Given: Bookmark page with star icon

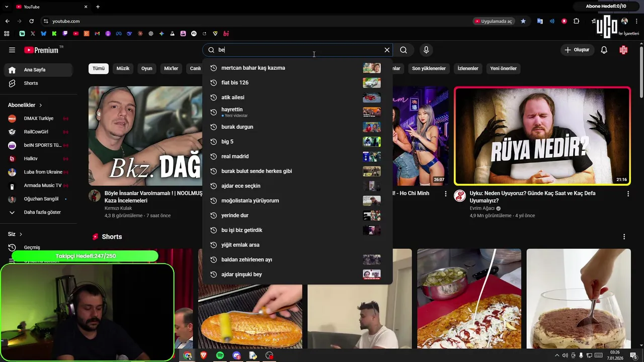Looking at the screenshot, I should [523, 21].
